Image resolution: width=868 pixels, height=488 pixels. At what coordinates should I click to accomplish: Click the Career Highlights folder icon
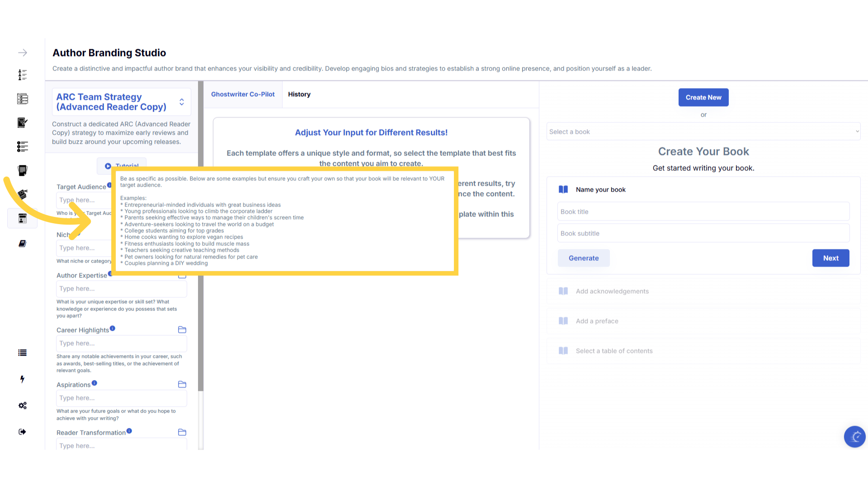point(182,330)
